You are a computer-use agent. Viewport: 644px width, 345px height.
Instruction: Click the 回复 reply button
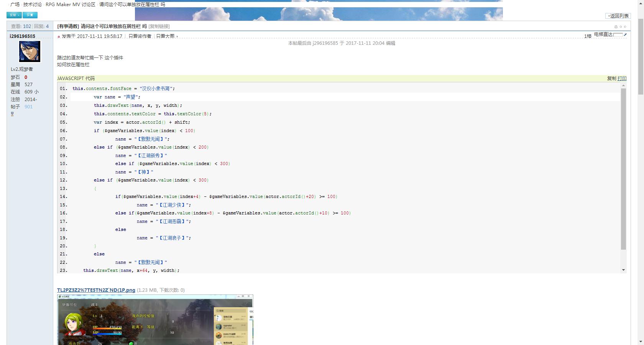[x=30, y=15]
